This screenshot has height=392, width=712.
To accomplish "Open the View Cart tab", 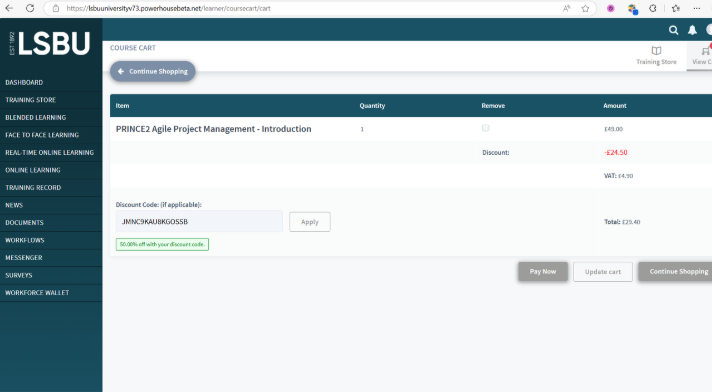I will pyautogui.click(x=700, y=55).
